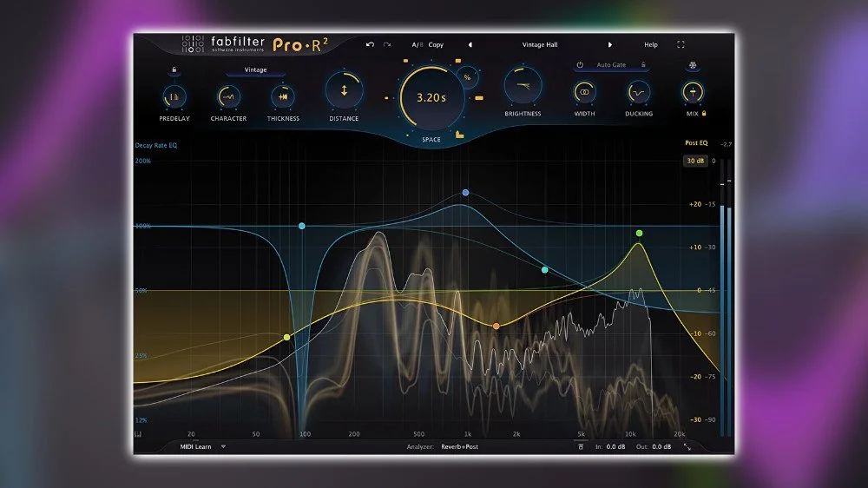The height and width of the screenshot is (488, 868).
Task: Toggle the A/B state switch
Action: coord(417,44)
